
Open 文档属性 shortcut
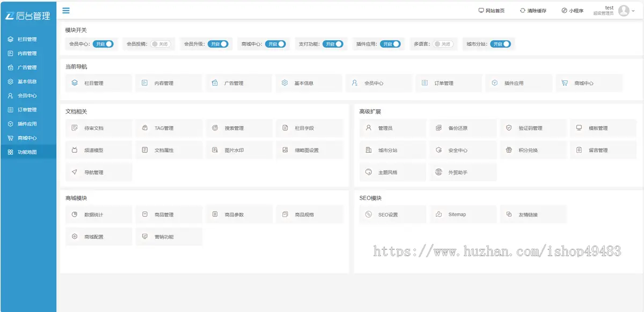coord(169,150)
